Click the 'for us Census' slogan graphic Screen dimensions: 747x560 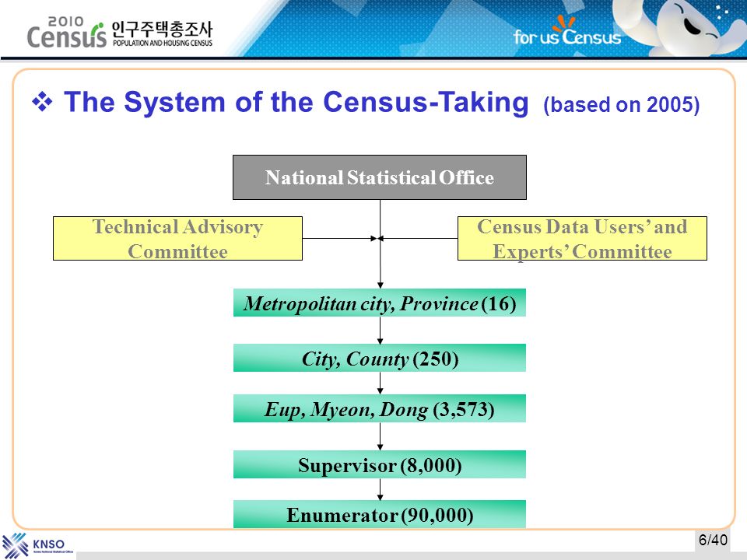click(x=567, y=32)
